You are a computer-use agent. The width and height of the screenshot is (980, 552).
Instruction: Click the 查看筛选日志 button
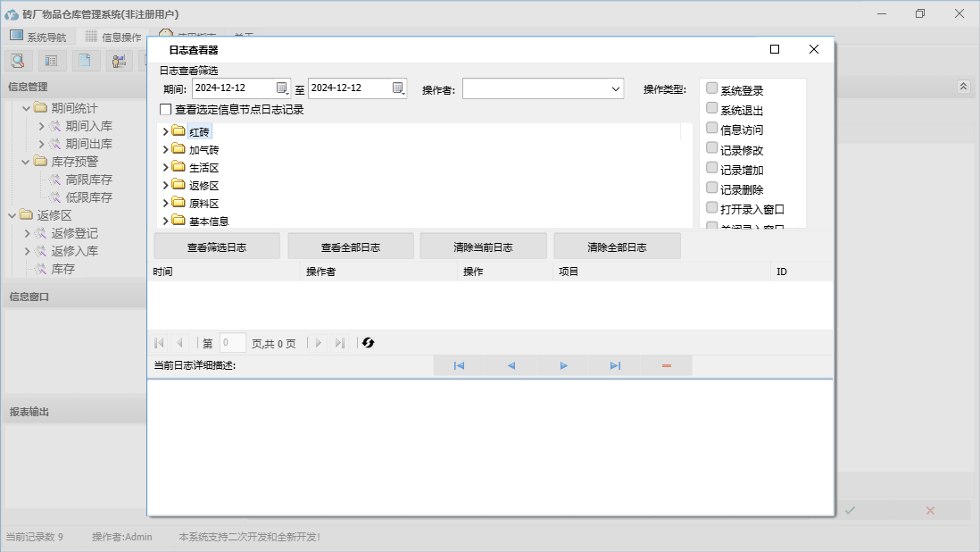(217, 247)
